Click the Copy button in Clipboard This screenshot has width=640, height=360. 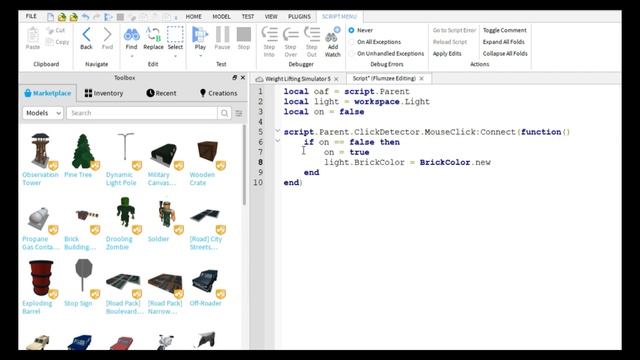coord(57,42)
